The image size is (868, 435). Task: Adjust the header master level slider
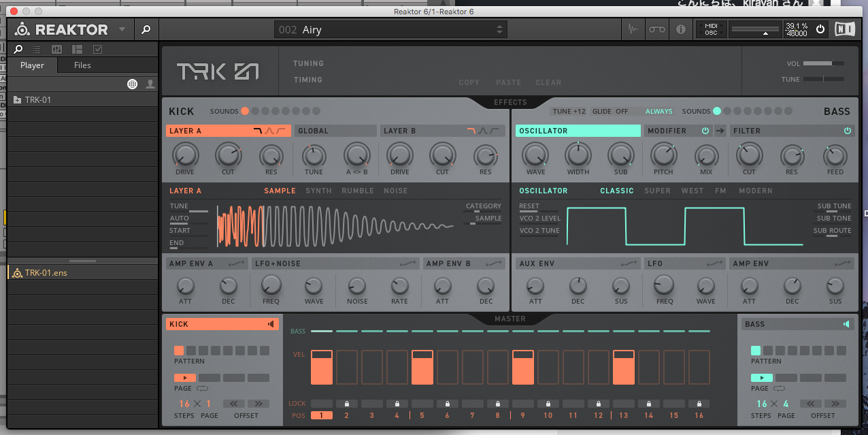tap(754, 29)
